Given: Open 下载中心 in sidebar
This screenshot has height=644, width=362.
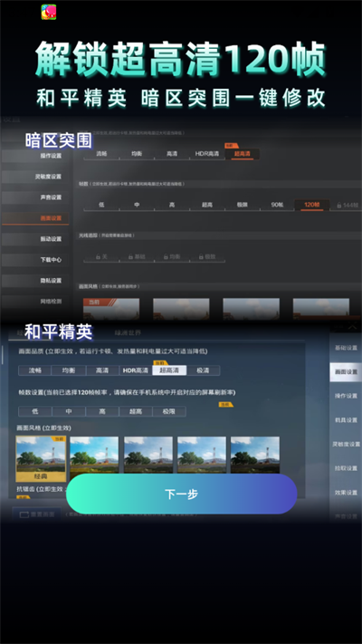Looking at the screenshot, I should 35,260.
